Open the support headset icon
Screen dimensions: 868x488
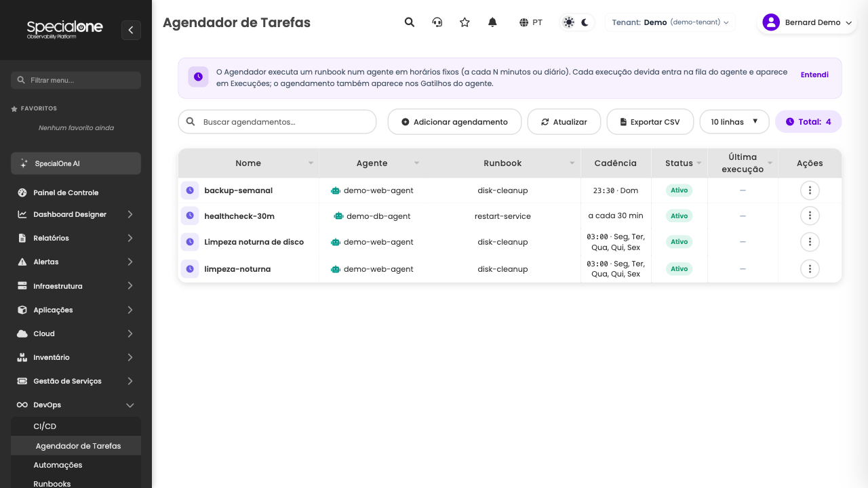[437, 22]
